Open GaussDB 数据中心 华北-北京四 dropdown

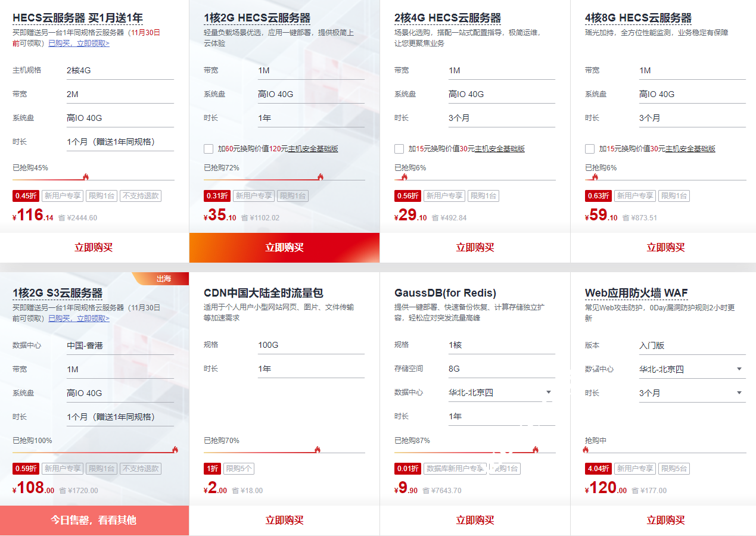(x=502, y=392)
